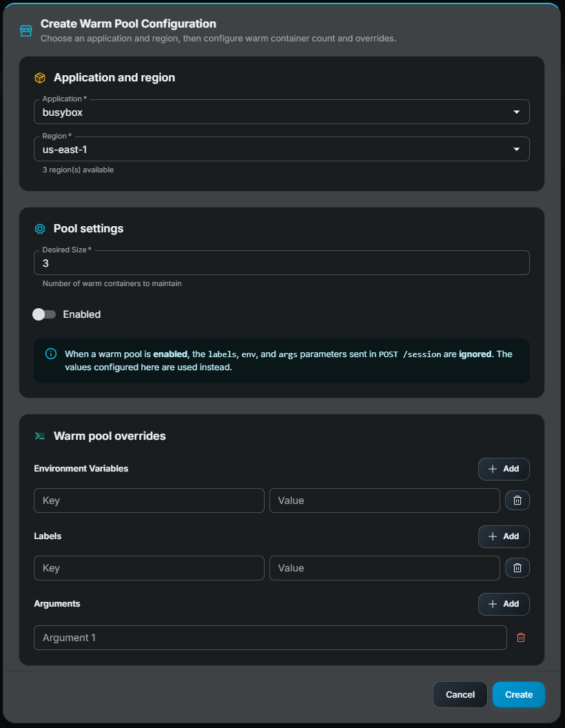This screenshot has height=728, width=565.
Task: Click the trash icon beside the Labels row
Action: [x=517, y=567]
